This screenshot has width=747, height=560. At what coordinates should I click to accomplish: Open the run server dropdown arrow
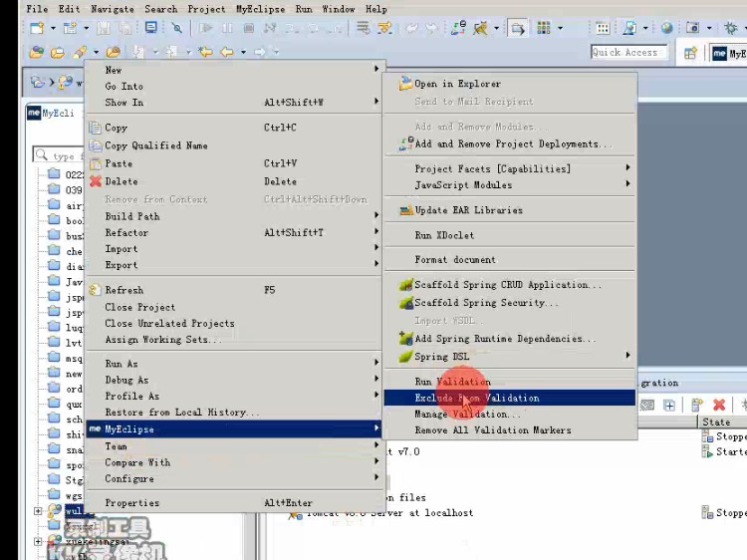pyautogui.click(x=496, y=29)
